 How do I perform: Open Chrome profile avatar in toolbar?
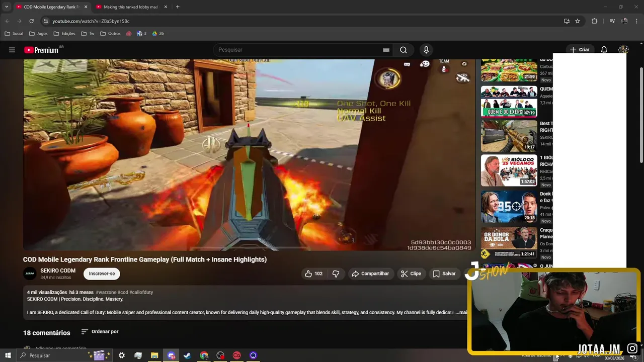tap(624, 21)
